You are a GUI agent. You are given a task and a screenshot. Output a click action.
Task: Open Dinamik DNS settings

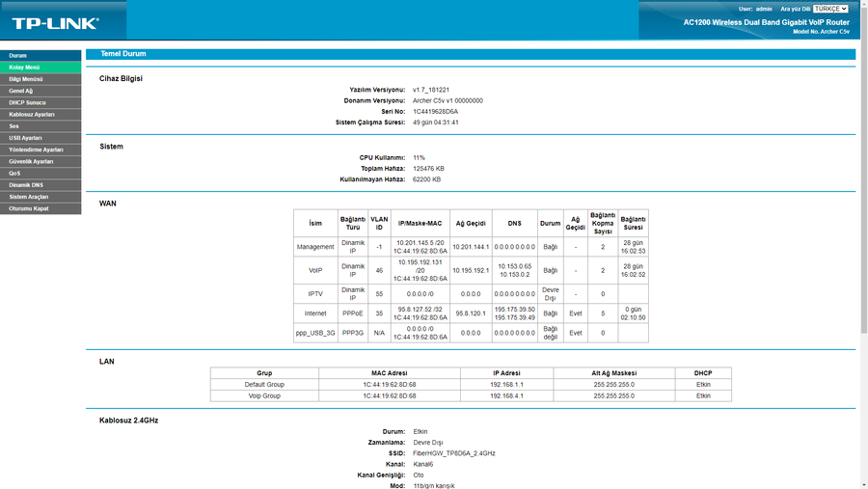[41, 185]
